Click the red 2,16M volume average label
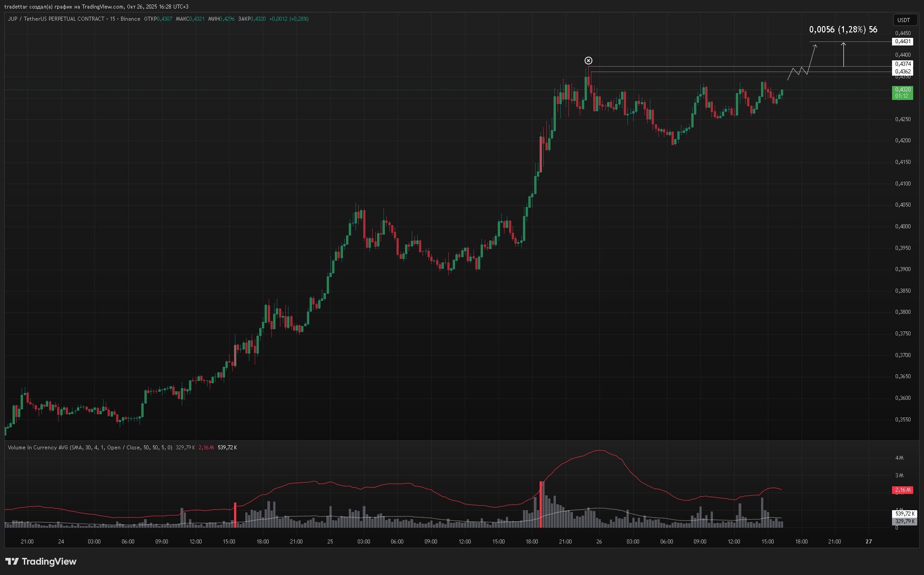This screenshot has height=575, width=924. tap(902, 490)
